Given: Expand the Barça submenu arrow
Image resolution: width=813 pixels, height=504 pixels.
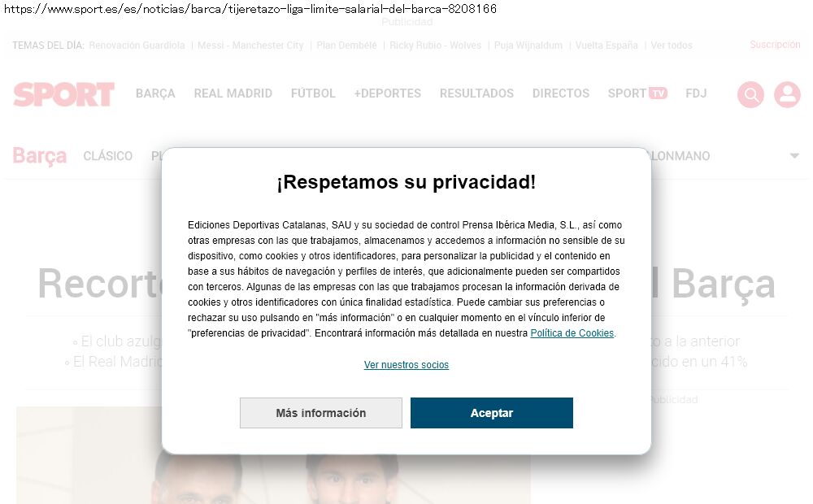Looking at the screenshot, I should (794, 155).
